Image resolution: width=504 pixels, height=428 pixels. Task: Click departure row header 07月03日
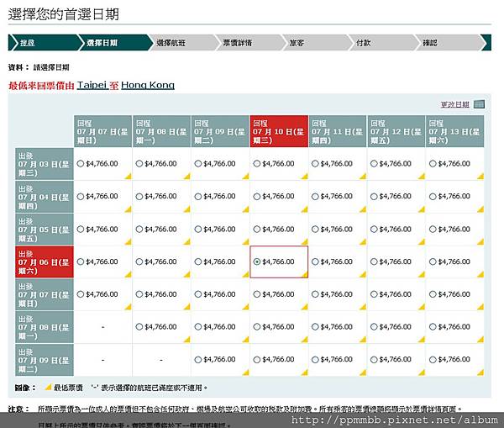[x=45, y=164]
